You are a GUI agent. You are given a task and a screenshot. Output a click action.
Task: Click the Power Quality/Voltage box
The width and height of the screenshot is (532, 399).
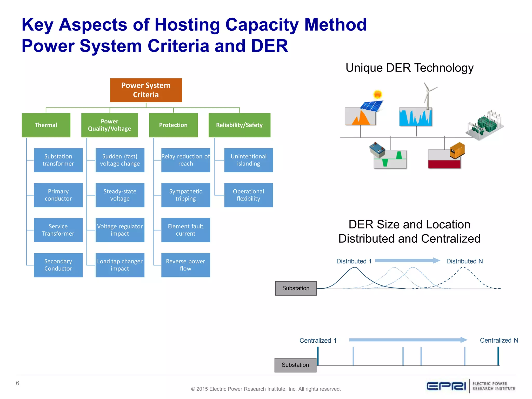click(x=110, y=125)
